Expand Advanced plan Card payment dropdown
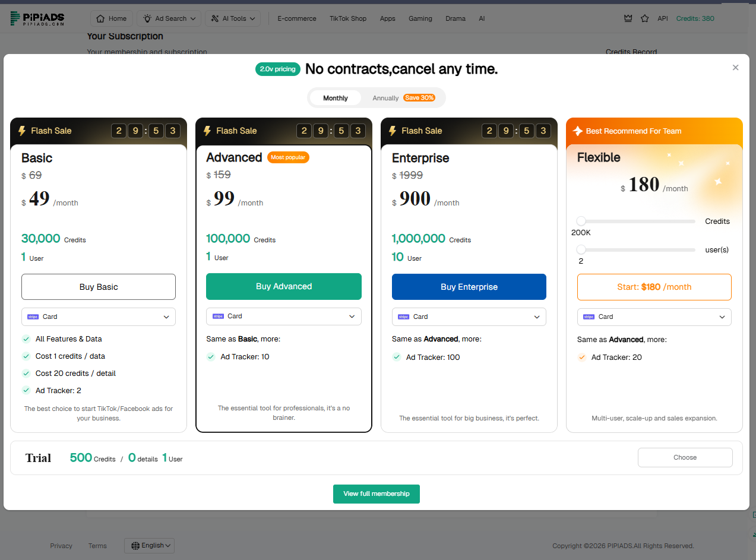756x560 pixels. tap(284, 316)
